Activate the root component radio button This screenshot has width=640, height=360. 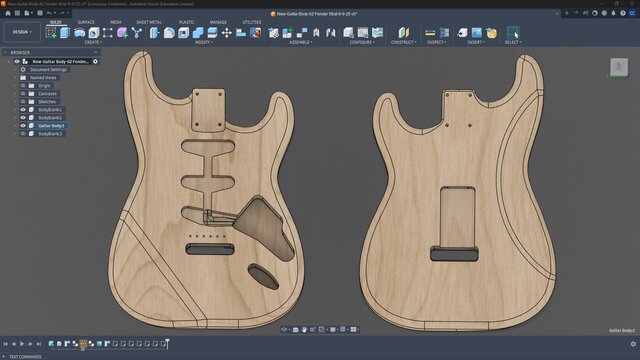[x=95, y=62]
